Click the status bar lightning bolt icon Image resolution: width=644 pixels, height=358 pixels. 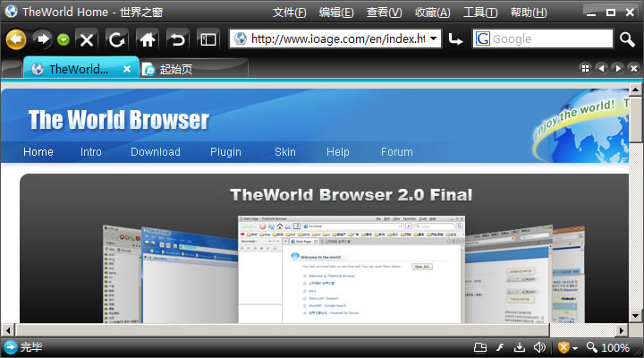click(500, 348)
